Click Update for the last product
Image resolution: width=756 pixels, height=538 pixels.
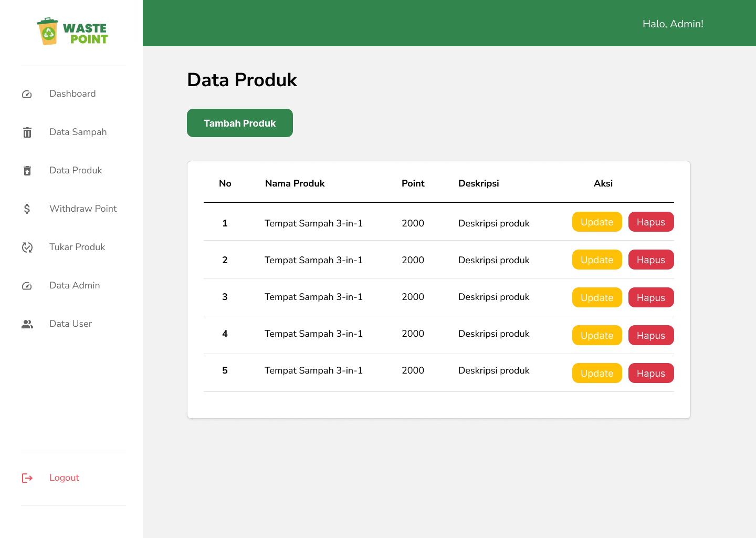[597, 373]
